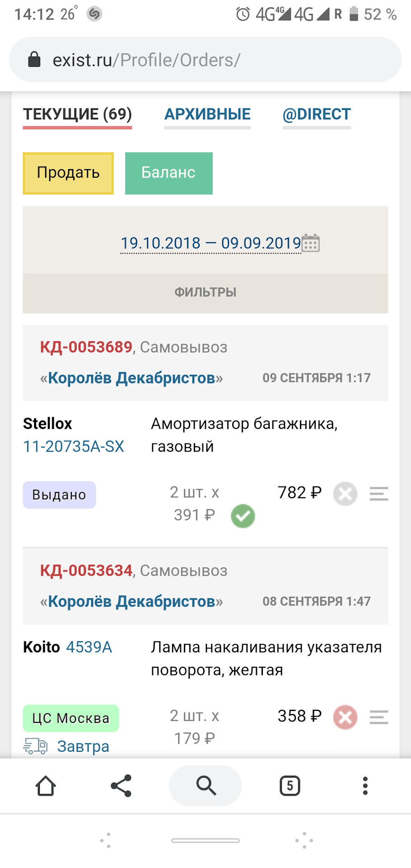Screen dimensions: 411x868
Task: Open order КД-0053689 details
Action: (86, 347)
